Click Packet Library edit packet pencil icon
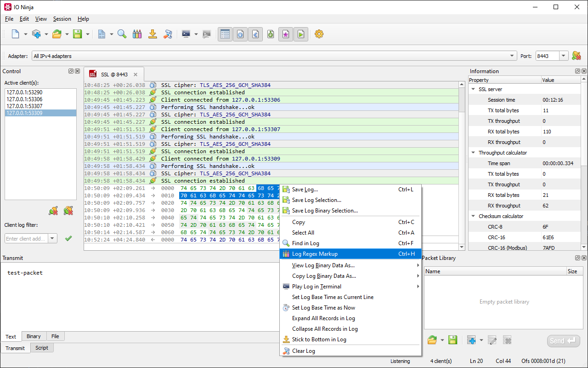This screenshot has height=368, width=588. coord(492,340)
